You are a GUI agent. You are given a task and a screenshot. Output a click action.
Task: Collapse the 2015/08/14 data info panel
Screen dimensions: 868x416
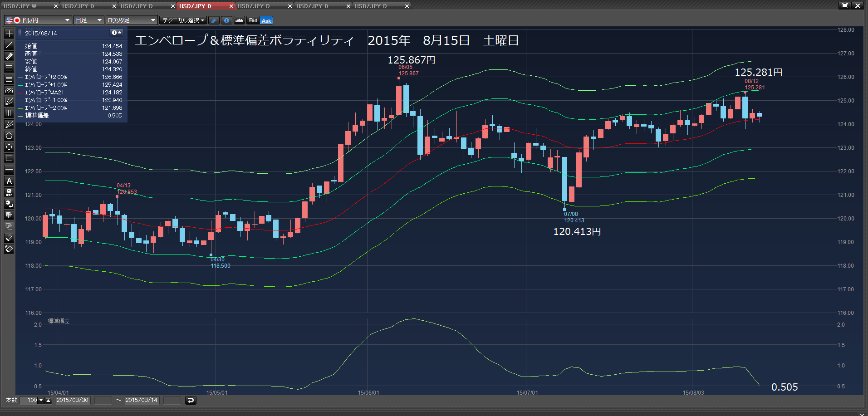pyautogui.click(x=117, y=33)
